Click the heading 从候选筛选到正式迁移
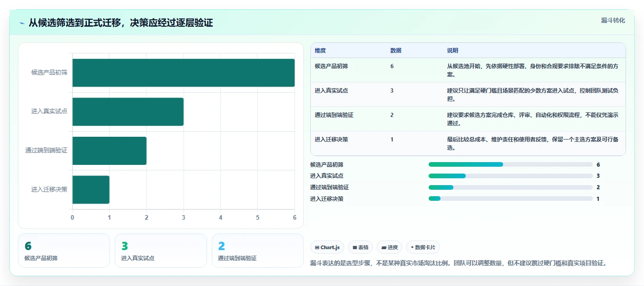 [x=121, y=23]
